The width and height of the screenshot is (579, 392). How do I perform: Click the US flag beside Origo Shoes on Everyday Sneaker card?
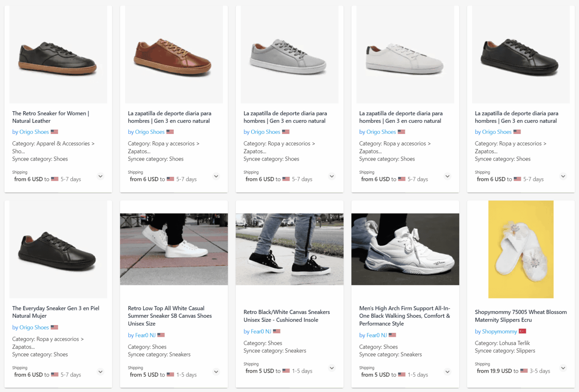point(54,327)
